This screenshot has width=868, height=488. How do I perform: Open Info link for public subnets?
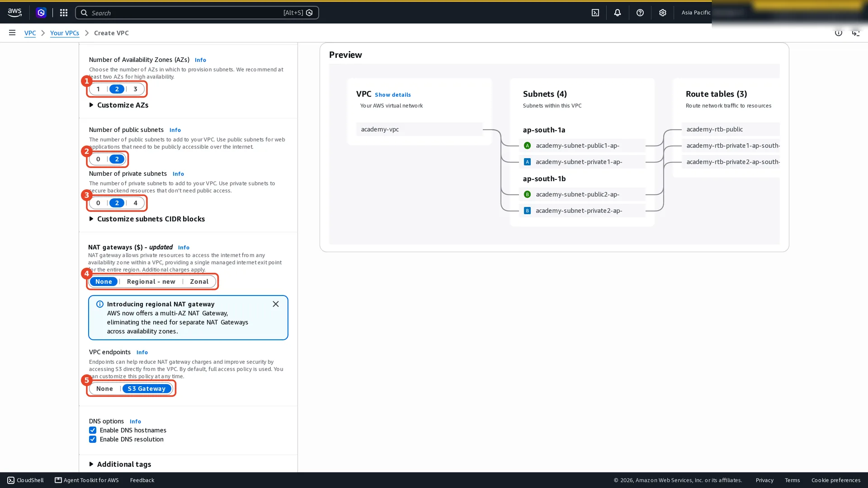[x=175, y=130]
